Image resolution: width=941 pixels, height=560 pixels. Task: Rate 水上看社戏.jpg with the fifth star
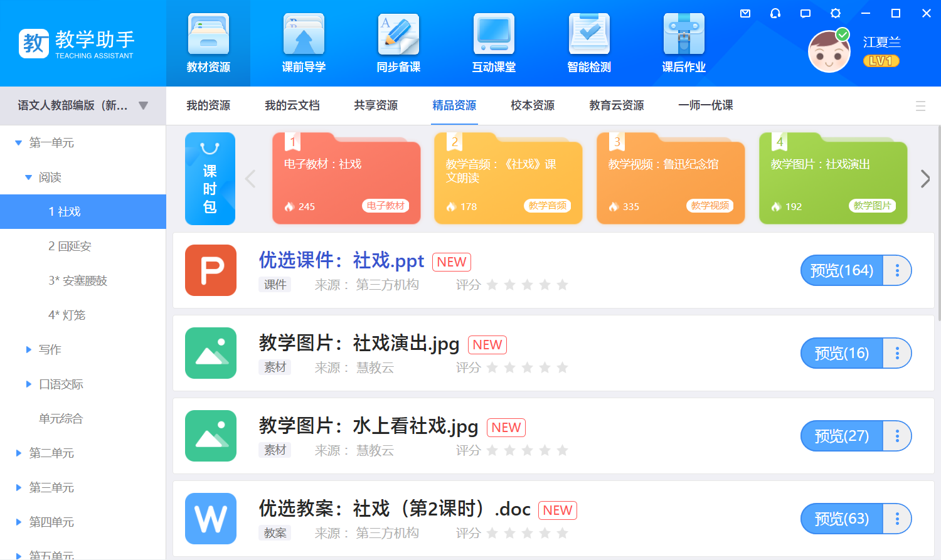click(x=563, y=450)
